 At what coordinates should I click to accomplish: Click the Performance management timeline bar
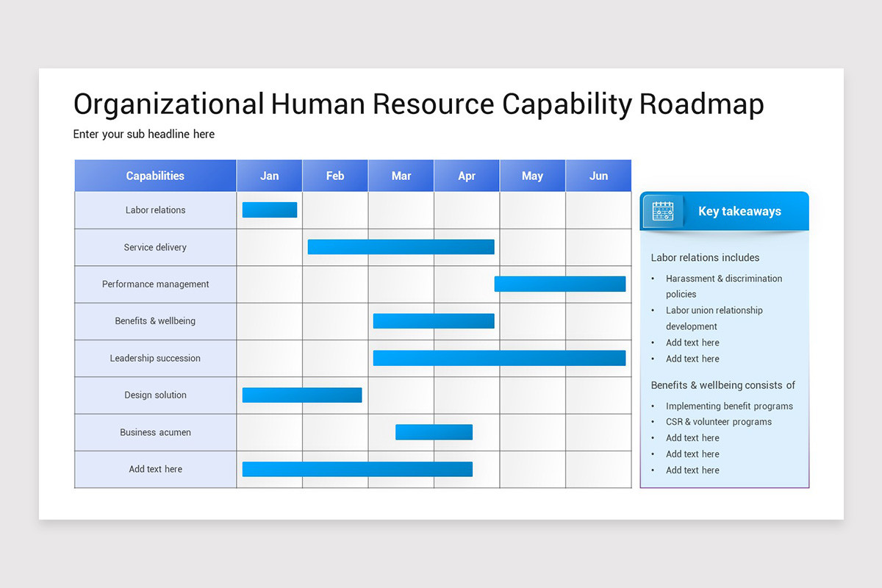click(560, 284)
